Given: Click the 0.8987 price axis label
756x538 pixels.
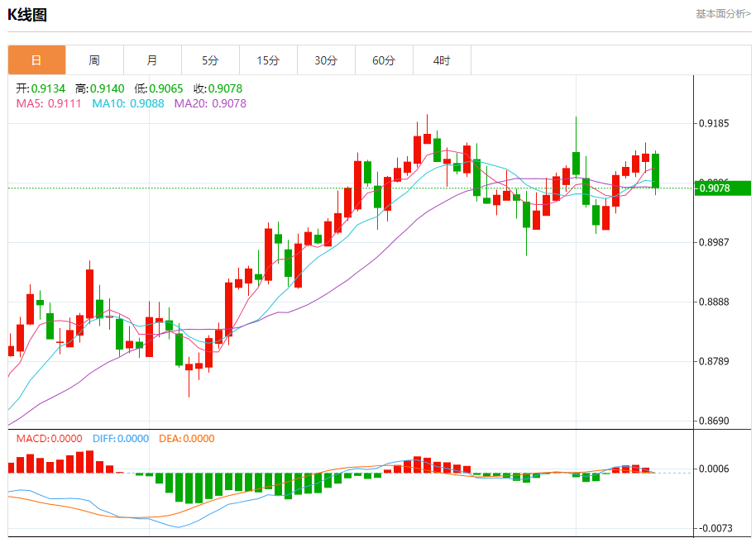Looking at the screenshot, I should click(x=714, y=242).
